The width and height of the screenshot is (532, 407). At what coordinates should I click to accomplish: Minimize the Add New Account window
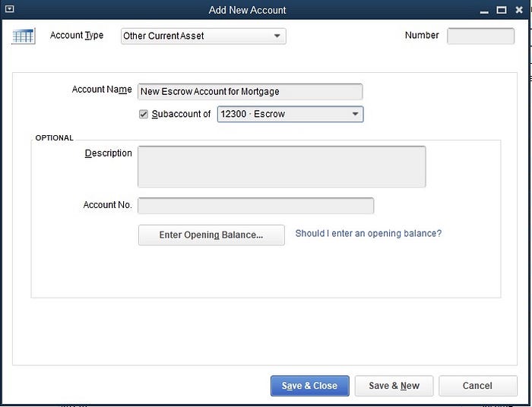tap(484, 11)
